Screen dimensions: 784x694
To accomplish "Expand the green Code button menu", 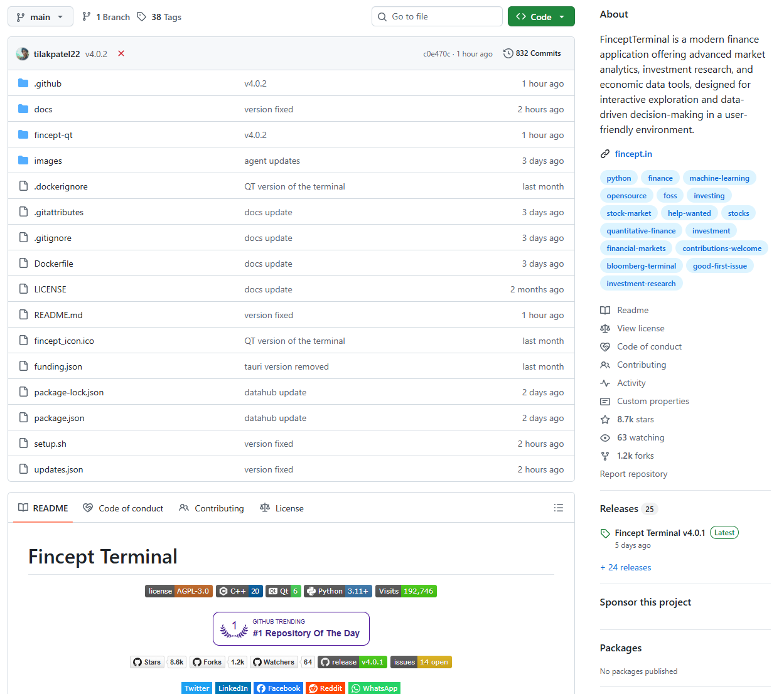I will [x=541, y=17].
